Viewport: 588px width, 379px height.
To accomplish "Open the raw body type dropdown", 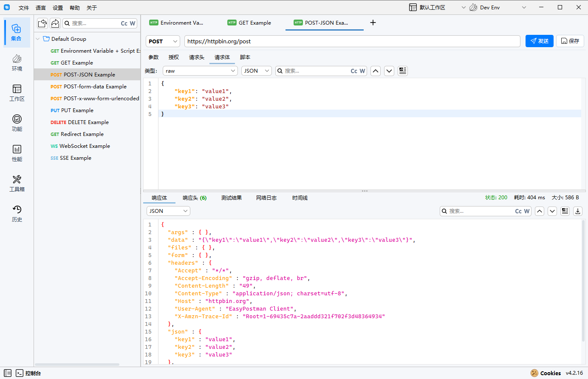I will [200, 71].
